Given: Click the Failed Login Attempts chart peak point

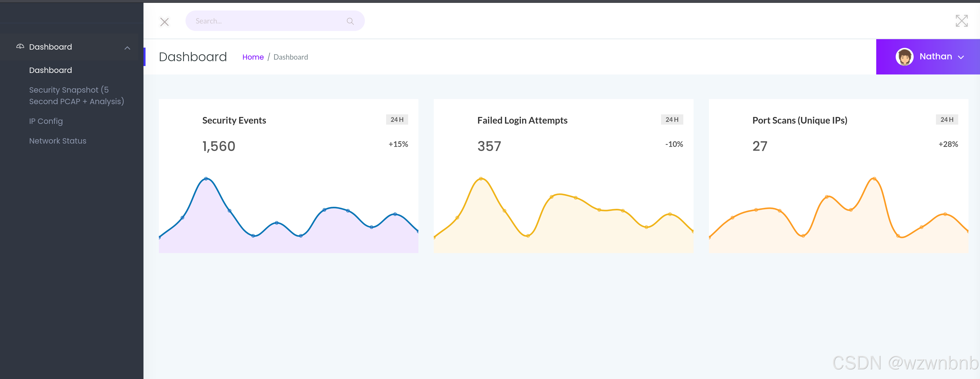Looking at the screenshot, I should 481,179.
